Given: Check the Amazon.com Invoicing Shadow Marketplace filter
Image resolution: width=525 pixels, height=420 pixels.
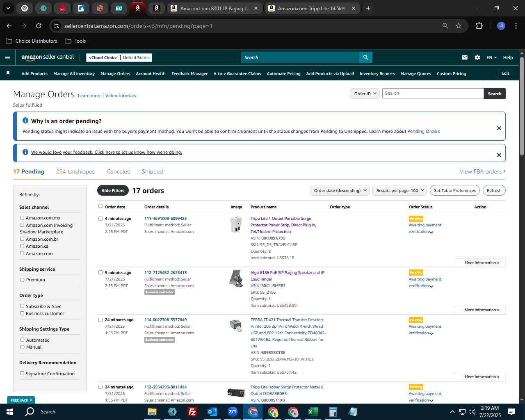Looking at the screenshot, I should [22, 225].
